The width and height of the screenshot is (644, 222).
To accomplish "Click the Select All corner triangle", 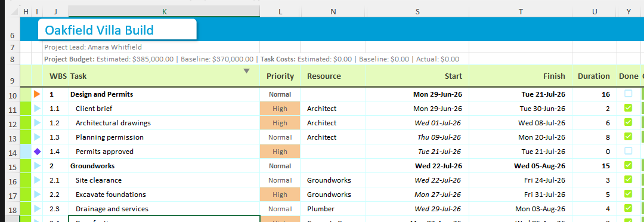I will pos(14,12).
